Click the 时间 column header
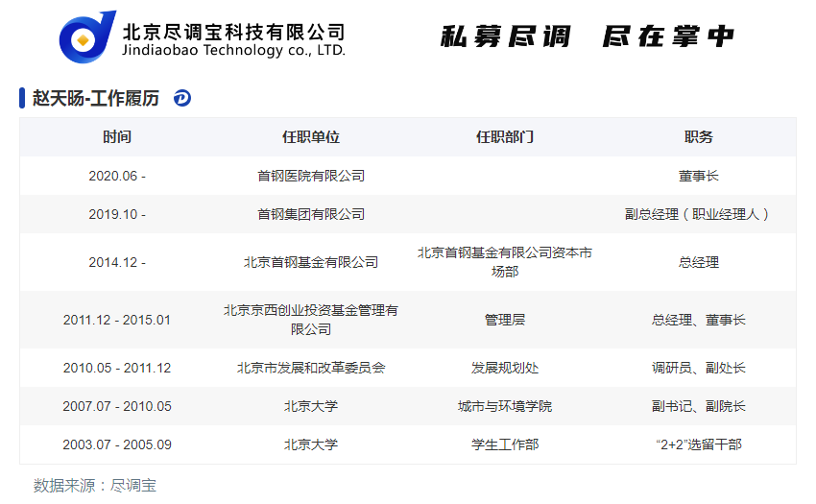The width and height of the screenshot is (816, 504). (x=117, y=137)
